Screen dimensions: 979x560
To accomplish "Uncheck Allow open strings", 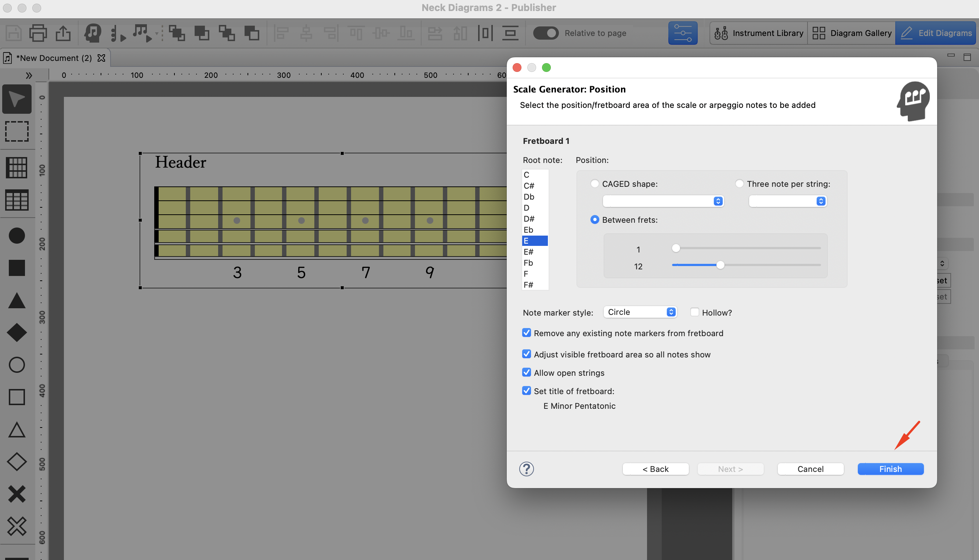I will click(527, 372).
